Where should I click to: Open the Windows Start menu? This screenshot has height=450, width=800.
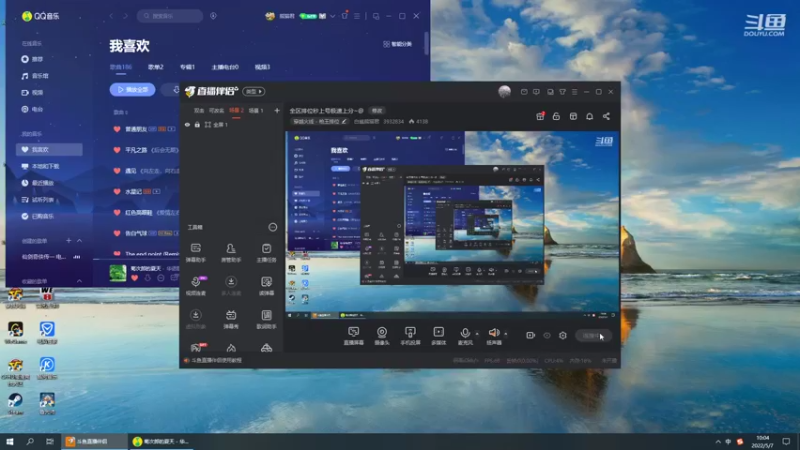tap(10, 441)
